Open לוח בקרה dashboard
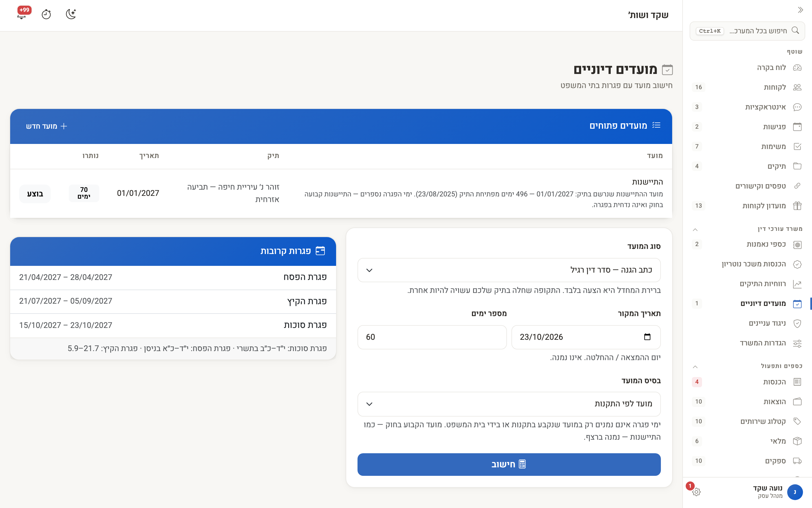The width and height of the screenshot is (812, 508). pos(747,67)
